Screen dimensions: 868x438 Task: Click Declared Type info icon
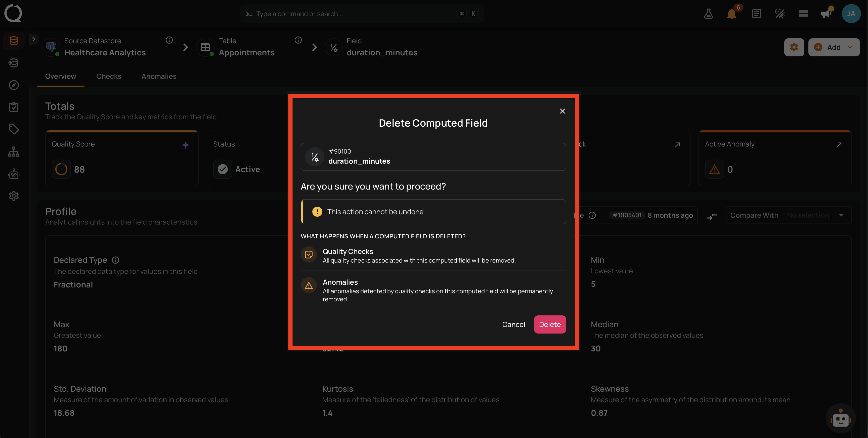pyautogui.click(x=115, y=260)
